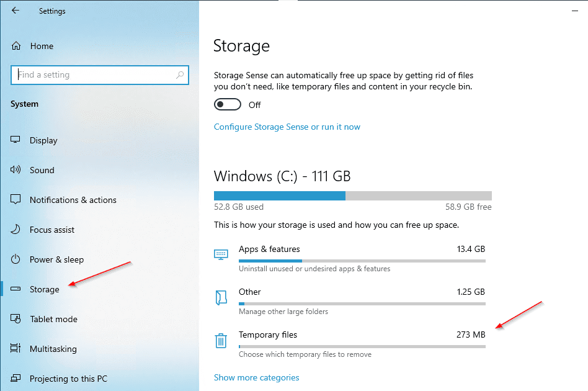Open the Display settings icon
The width and height of the screenshot is (588, 391).
15,140
